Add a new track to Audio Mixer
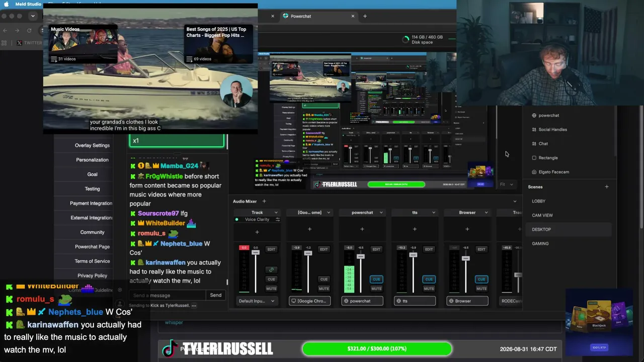644x362 pixels. (x=264, y=202)
